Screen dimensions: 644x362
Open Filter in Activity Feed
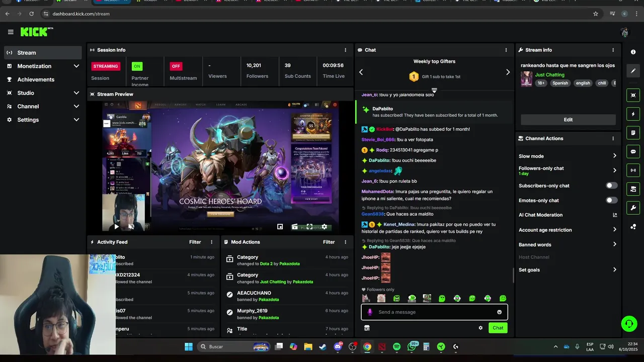[195, 242]
